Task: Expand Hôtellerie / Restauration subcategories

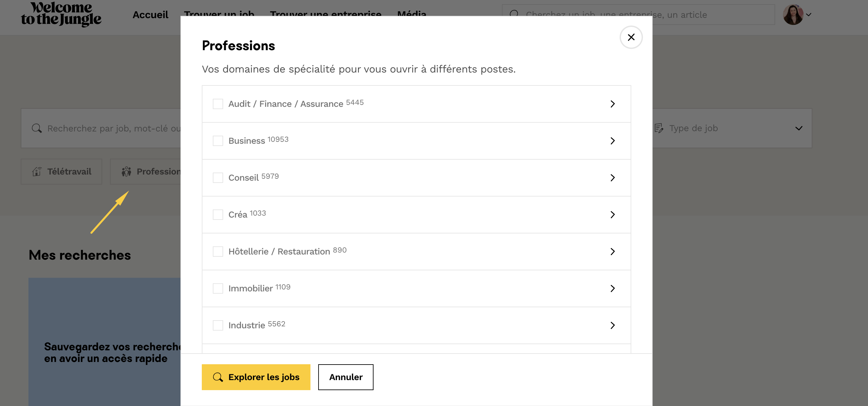Action: 612,252
